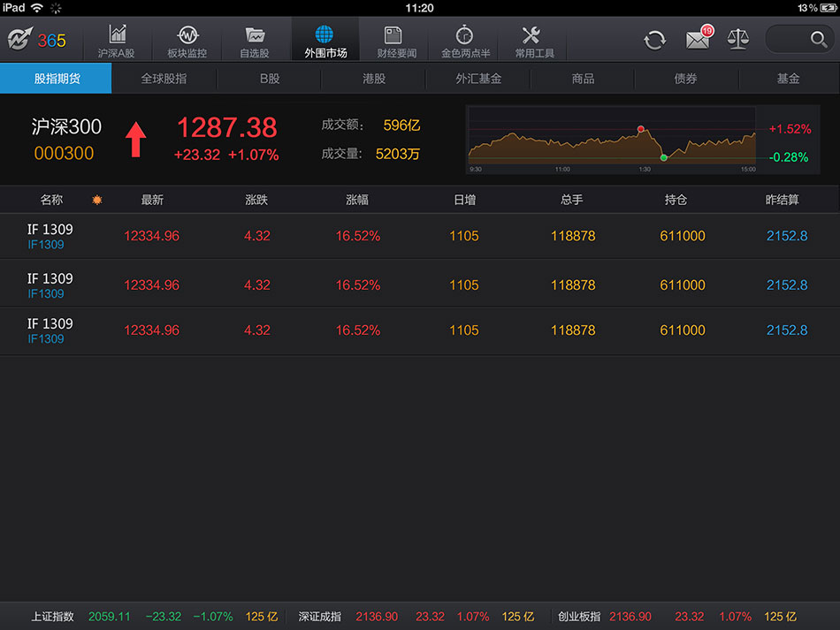
Task: Click 创业板指 in bottom ticker
Action: (579, 617)
